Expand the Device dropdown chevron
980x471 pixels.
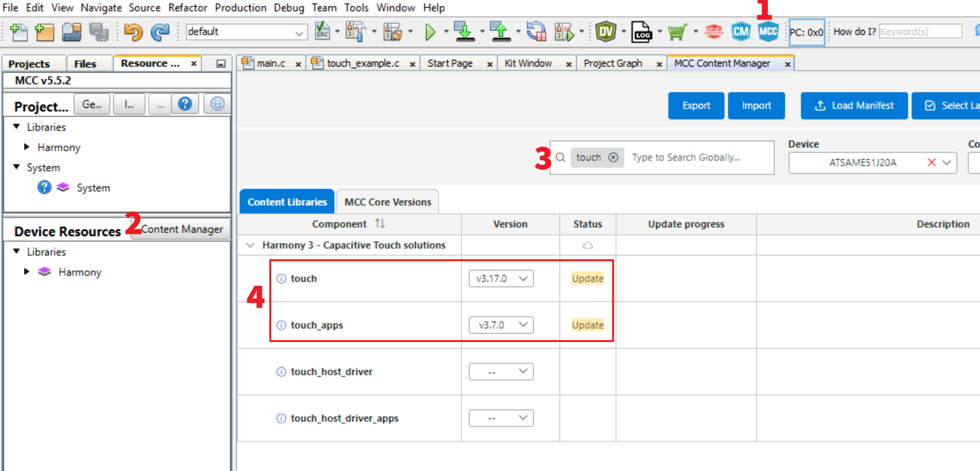tap(946, 162)
